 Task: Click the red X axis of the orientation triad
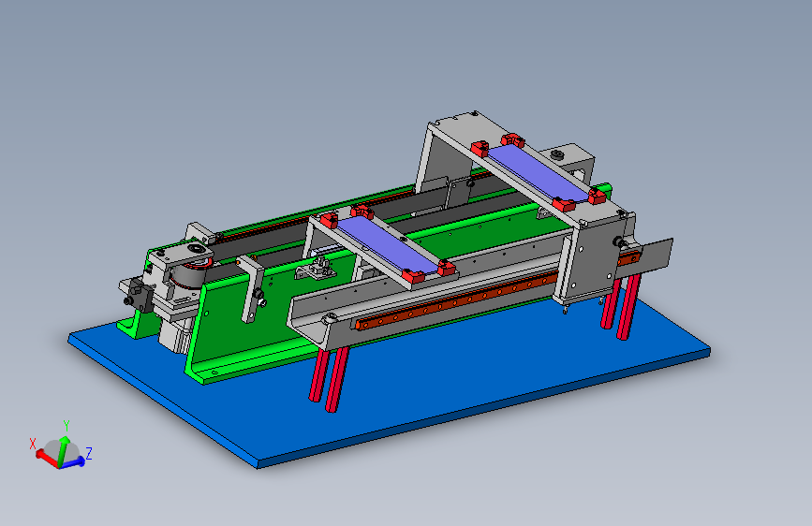click(x=46, y=458)
